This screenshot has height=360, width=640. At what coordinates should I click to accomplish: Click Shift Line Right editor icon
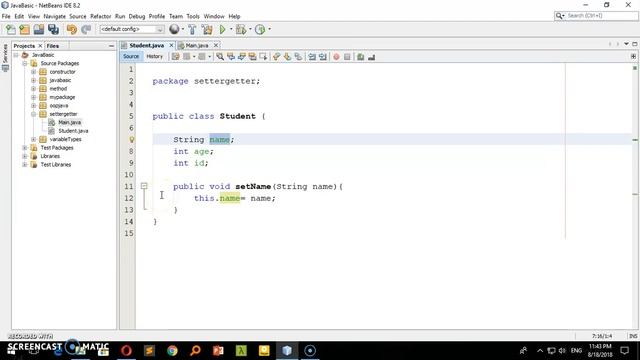pyautogui.click(x=323, y=57)
